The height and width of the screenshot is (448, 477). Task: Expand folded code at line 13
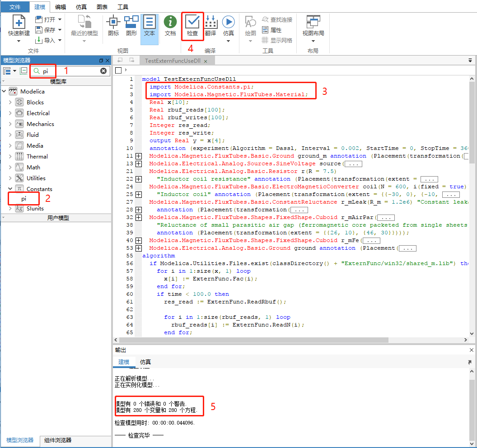[x=139, y=163]
